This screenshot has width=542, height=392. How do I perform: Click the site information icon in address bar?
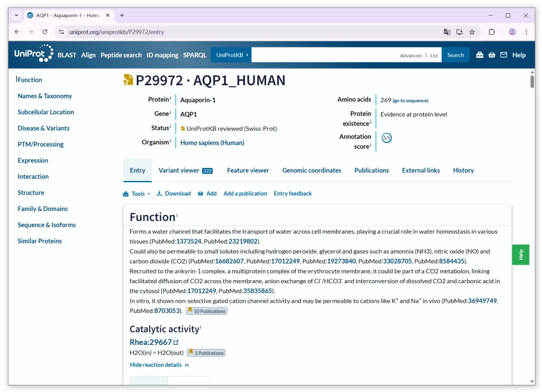pos(62,32)
